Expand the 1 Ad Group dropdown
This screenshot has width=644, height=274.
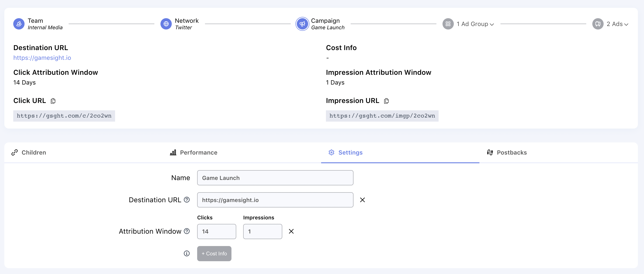(x=475, y=24)
